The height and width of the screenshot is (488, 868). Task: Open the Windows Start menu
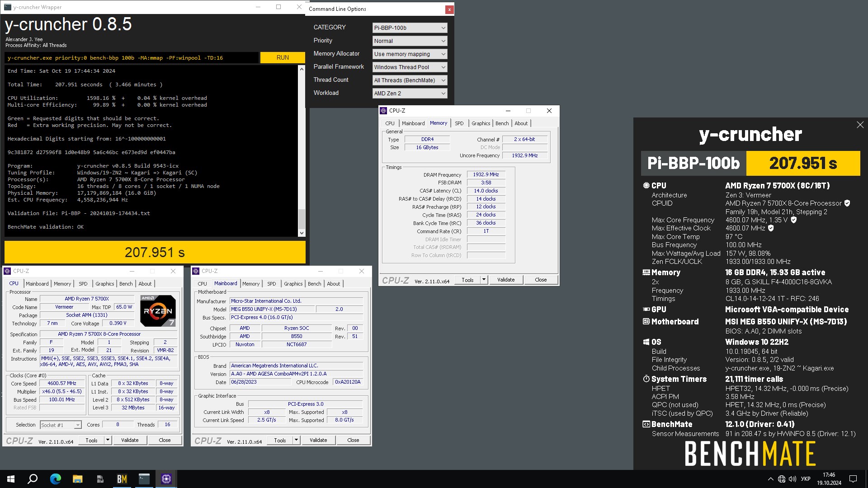point(11,479)
